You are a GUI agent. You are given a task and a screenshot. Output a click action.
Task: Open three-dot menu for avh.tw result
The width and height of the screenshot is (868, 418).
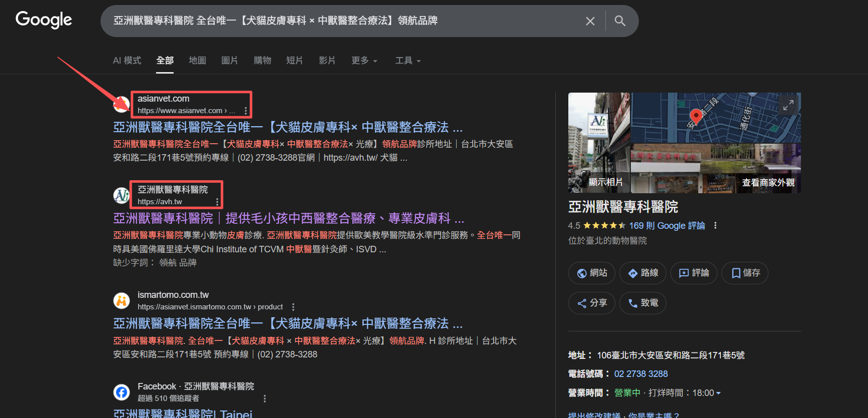217,202
